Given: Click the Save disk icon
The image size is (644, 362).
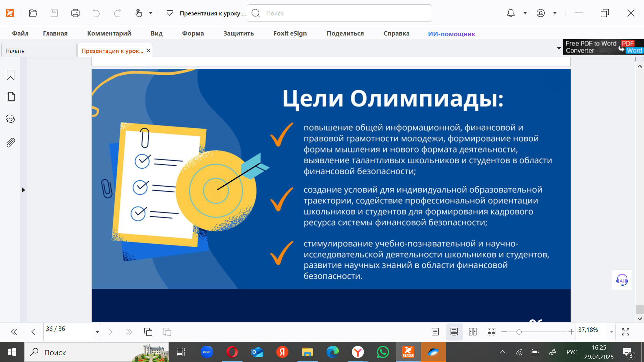Looking at the screenshot, I should click(54, 13).
